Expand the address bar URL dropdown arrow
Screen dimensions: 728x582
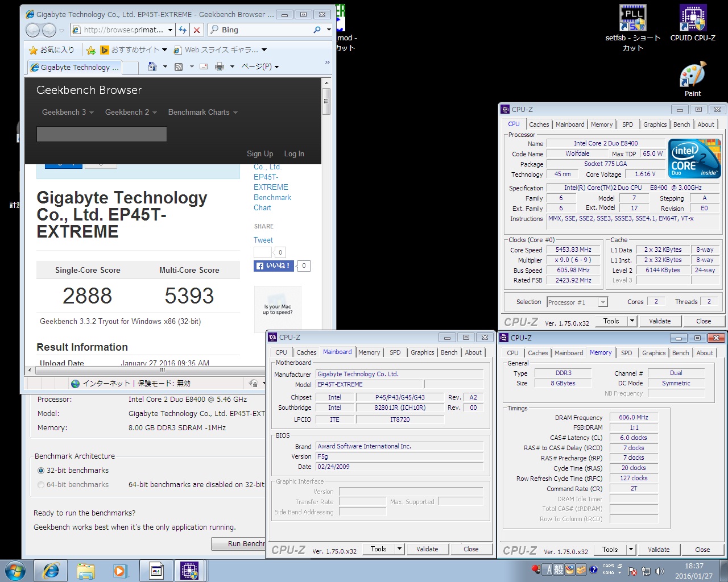(170, 30)
